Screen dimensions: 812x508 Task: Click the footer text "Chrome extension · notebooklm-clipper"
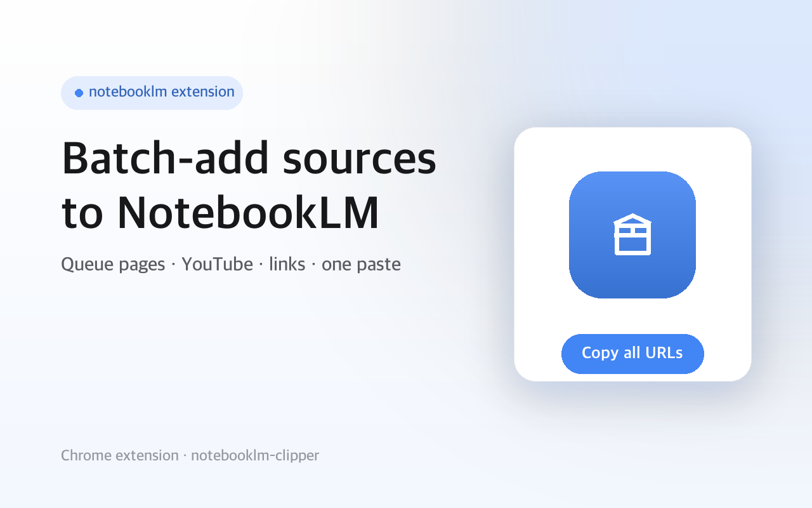coord(190,455)
